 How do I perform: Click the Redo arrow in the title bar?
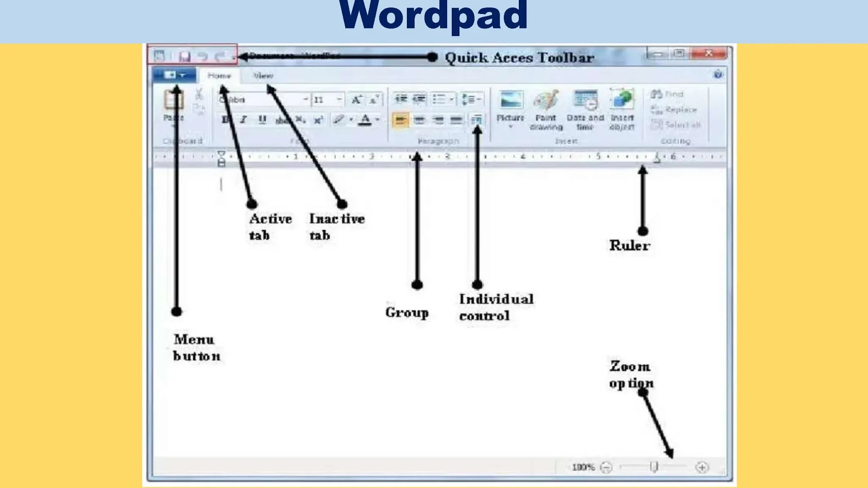click(220, 56)
